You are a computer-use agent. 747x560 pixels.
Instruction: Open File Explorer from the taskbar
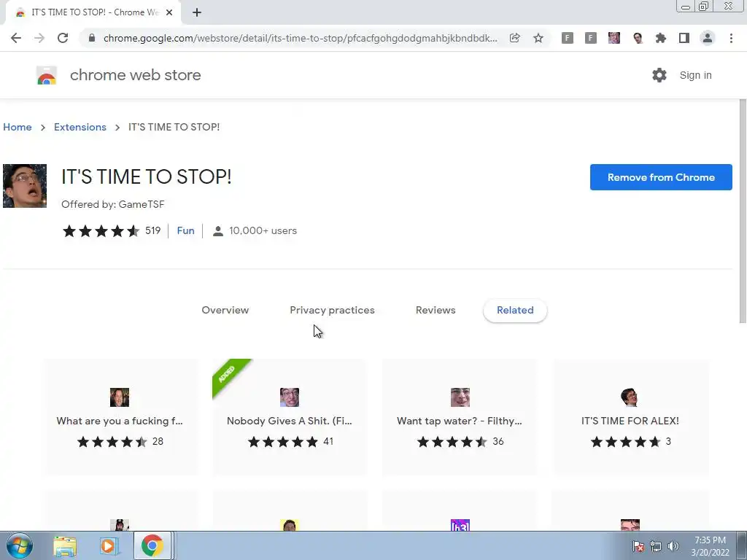pyautogui.click(x=65, y=546)
